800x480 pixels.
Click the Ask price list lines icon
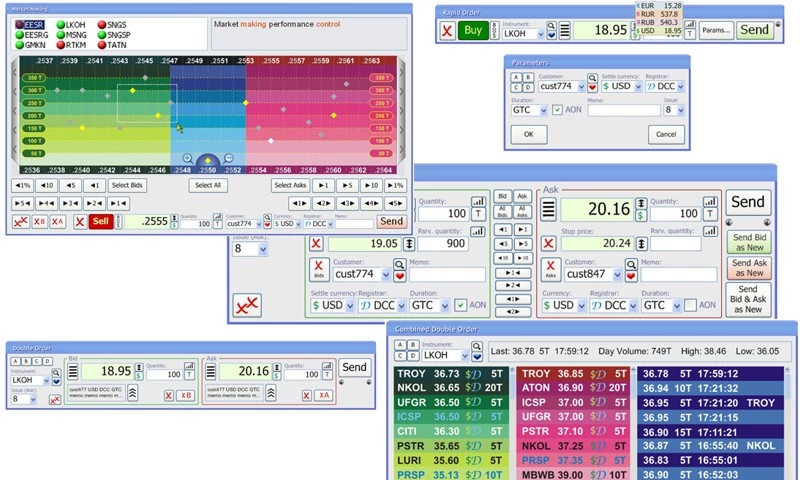point(548,209)
